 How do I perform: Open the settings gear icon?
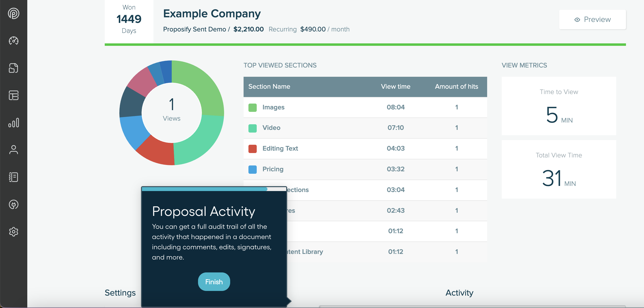click(13, 232)
